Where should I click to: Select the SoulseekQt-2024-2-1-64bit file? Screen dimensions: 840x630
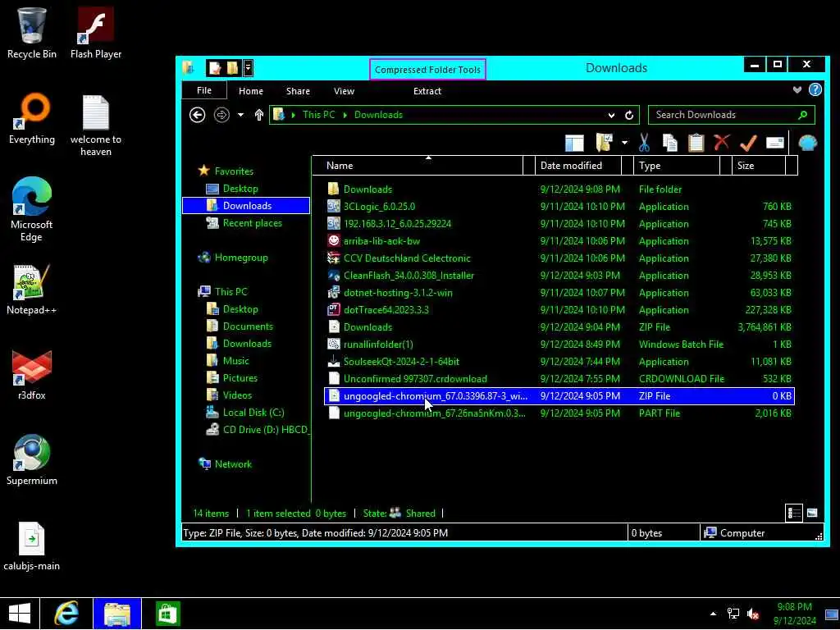(x=559, y=362)
